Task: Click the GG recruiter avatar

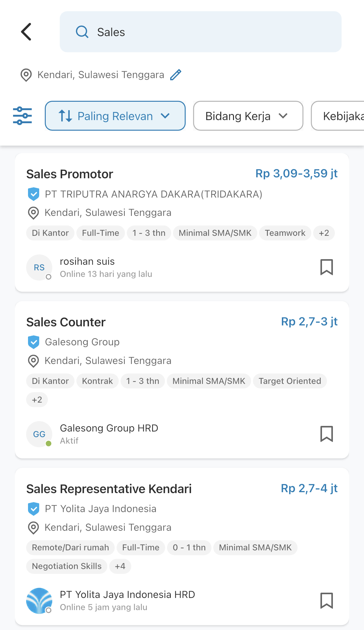Action: (x=39, y=434)
